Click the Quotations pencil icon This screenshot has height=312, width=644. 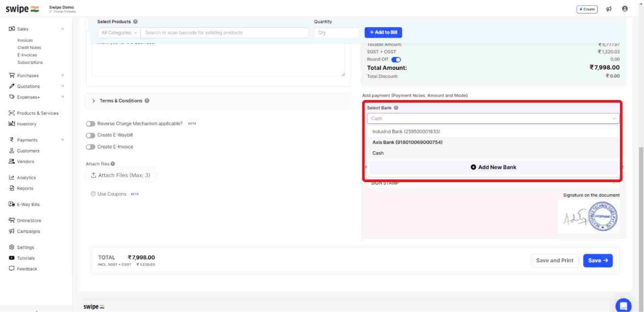coord(12,86)
